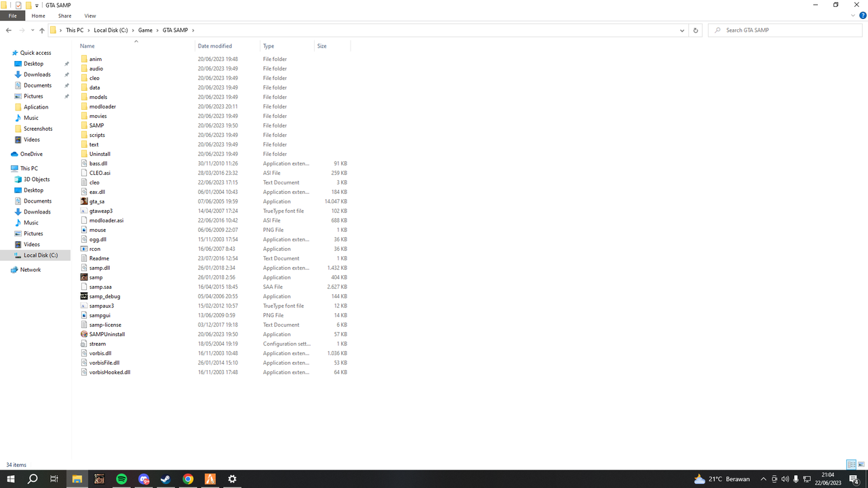Open OneDrive in the navigation pane
868x488 pixels.
point(31,154)
